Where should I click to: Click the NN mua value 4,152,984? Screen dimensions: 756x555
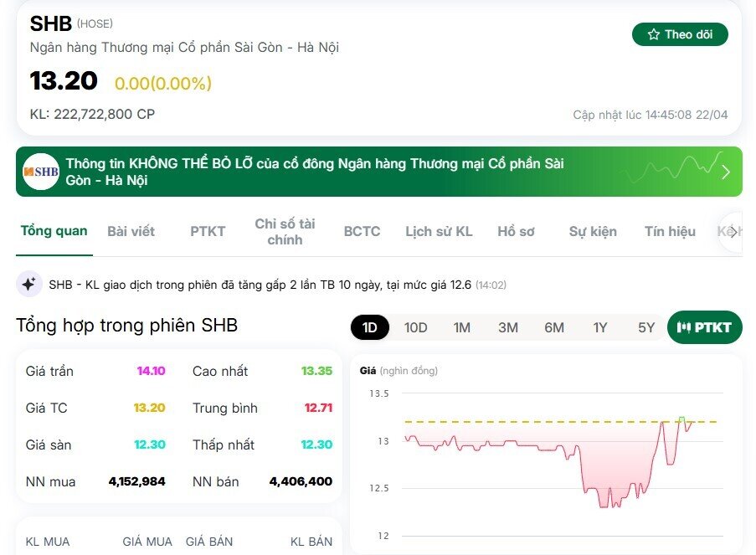137,481
